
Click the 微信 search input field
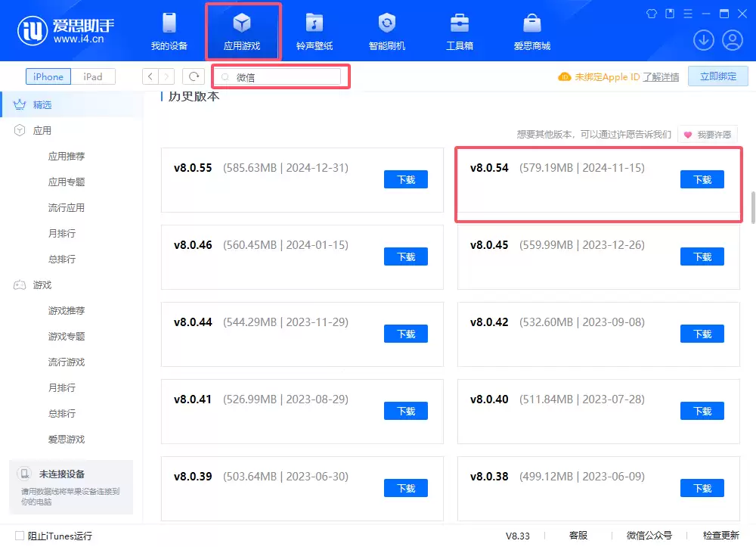click(280, 76)
